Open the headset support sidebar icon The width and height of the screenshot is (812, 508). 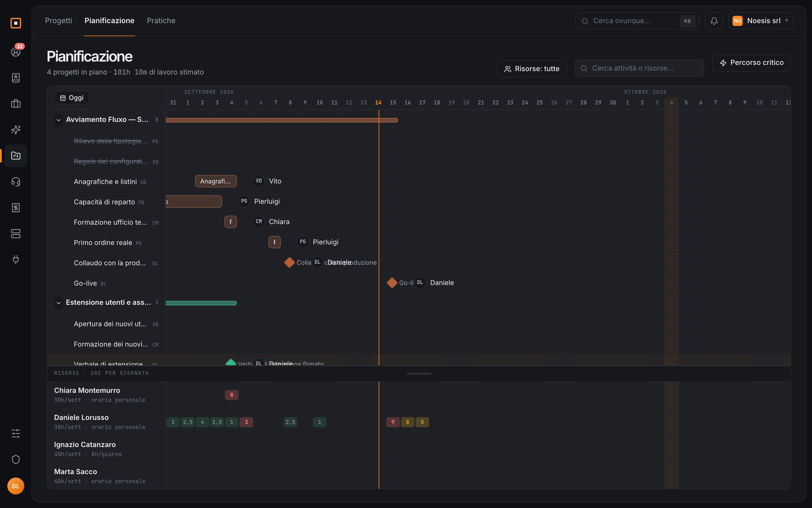[x=16, y=182]
